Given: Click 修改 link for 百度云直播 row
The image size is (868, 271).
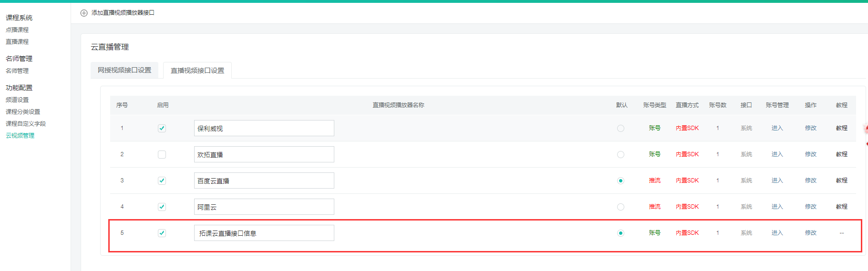Looking at the screenshot, I should tap(810, 181).
